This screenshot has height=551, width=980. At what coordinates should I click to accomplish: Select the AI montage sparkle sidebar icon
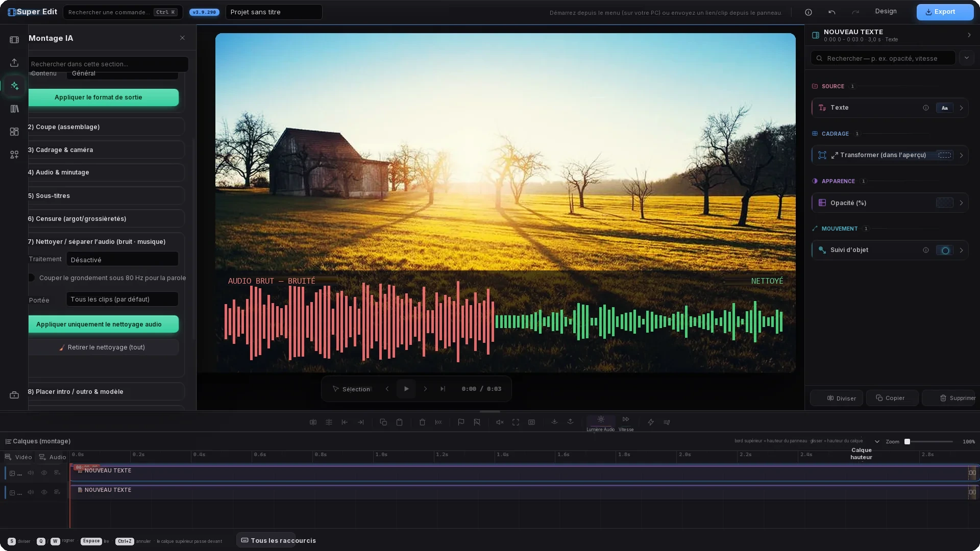(14, 86)
